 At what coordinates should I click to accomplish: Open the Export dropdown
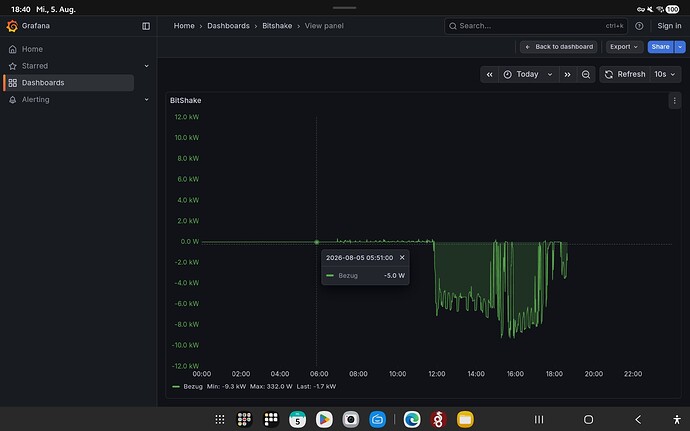624,47
